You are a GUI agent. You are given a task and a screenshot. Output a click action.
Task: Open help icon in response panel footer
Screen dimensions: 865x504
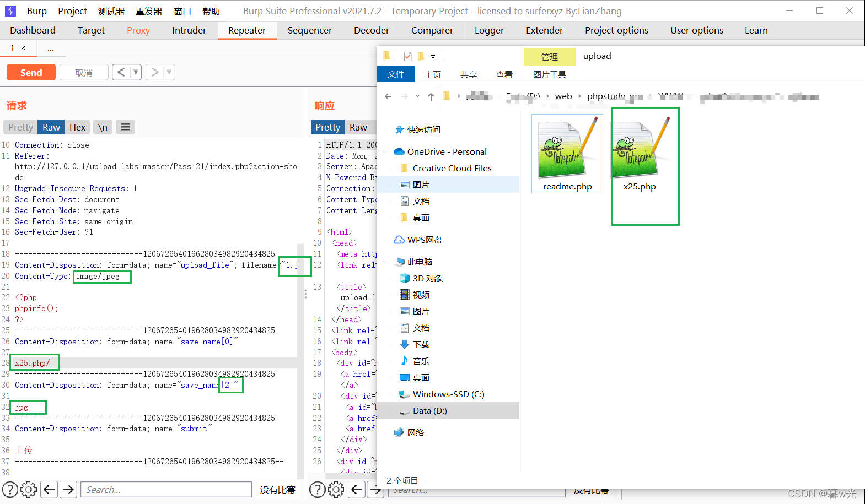pos(317,489)
